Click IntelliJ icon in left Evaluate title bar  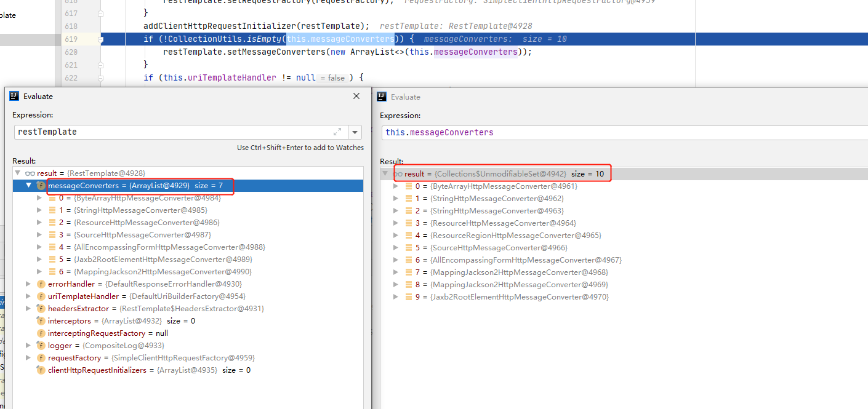(x=14, y=96)
